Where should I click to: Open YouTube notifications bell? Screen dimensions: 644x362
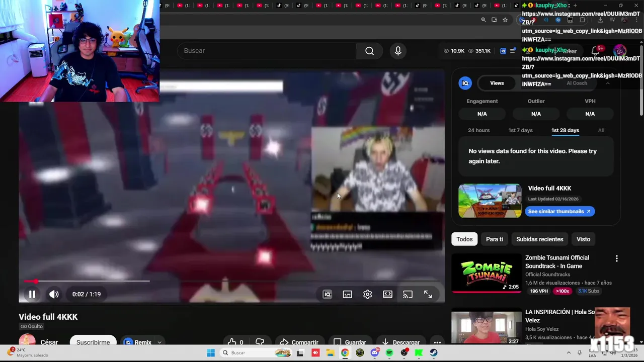(x=596, y=51)
